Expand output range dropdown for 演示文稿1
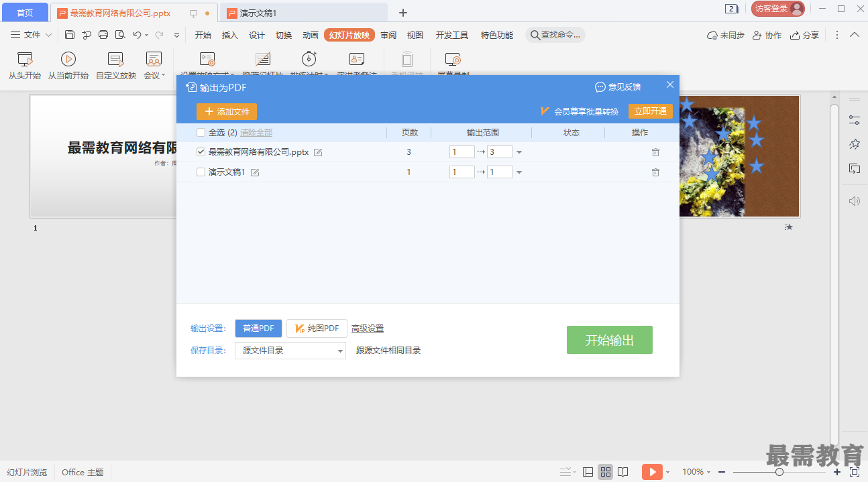 519,173
